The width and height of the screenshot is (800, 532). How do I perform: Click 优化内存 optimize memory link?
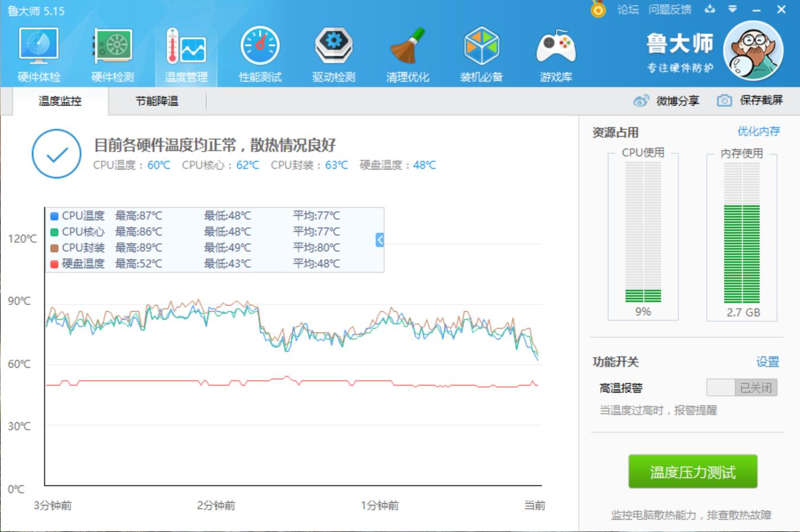759,132
